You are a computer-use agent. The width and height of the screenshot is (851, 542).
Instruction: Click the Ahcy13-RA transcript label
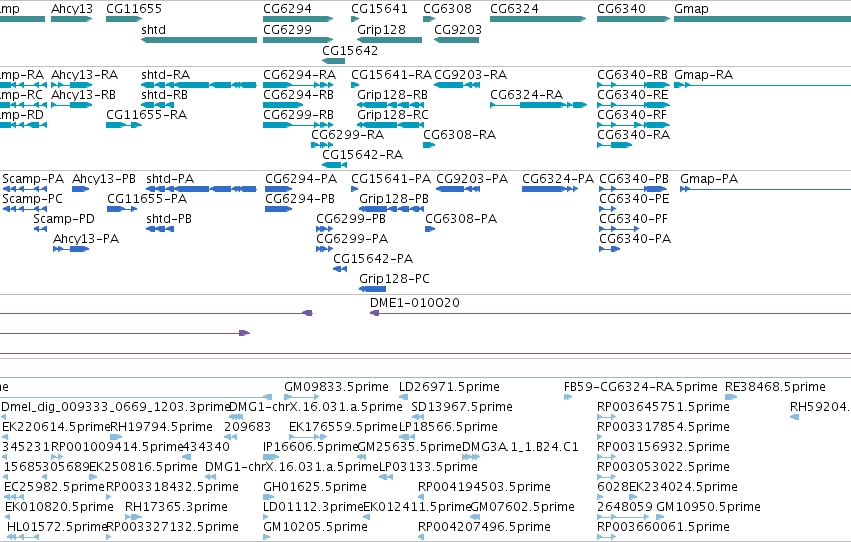tap(84, 74)
